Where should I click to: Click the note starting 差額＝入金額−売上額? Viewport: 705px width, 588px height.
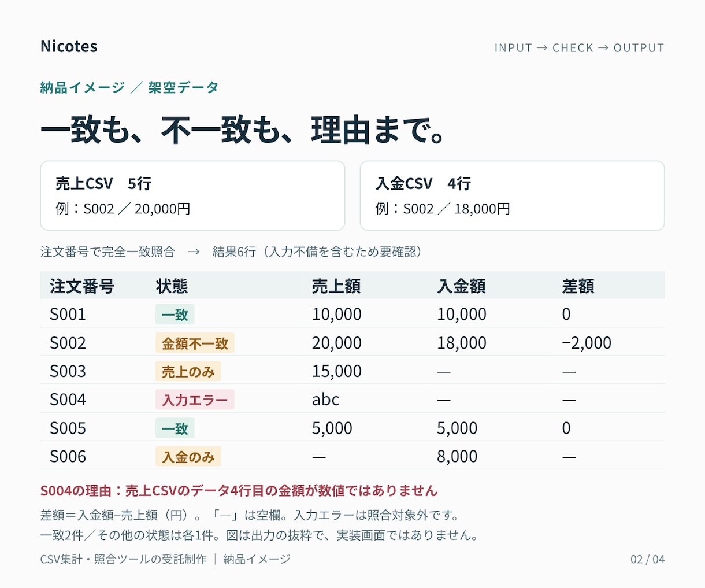pyautogui.click(x=250, y=515)
